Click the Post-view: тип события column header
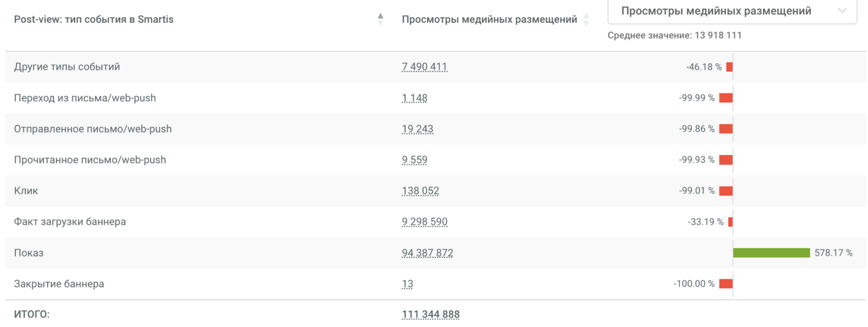Viewport: 868px width, 327px height. [94, 20]
